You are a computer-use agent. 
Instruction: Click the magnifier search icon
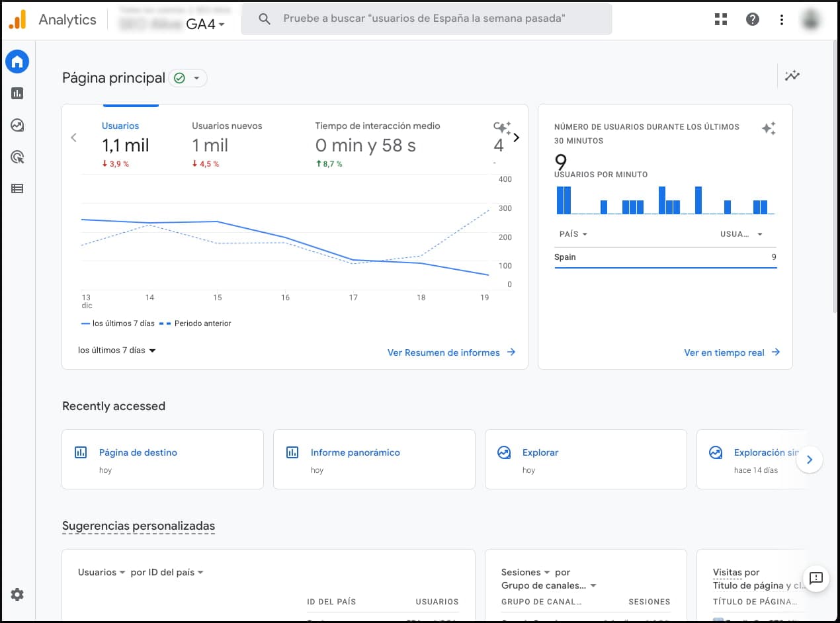point(265,19)
